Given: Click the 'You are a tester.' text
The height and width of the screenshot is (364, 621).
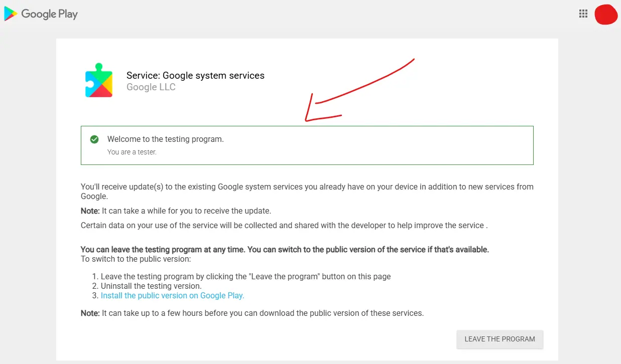Looking at the screenshot, I should 132,152.
